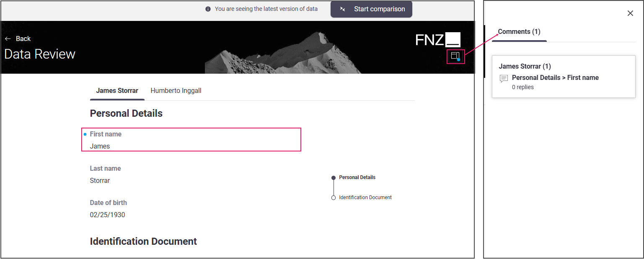Open Personal Details > First name comment
The image size is (644, 259).
click(555, 77)
